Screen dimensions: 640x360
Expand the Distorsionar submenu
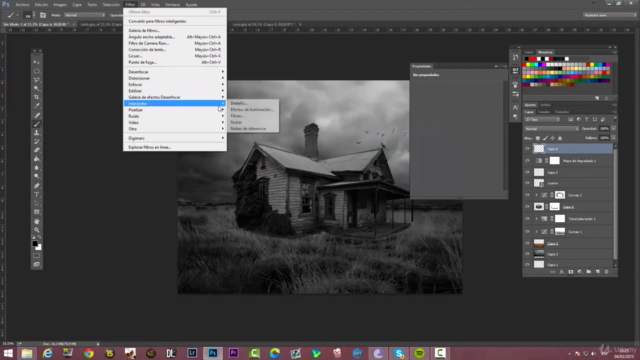tap(175, 78)
